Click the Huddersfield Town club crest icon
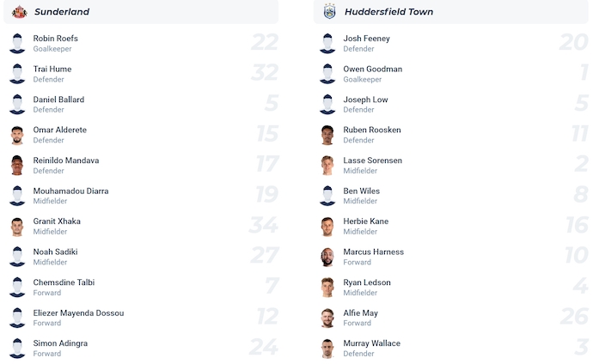This screenshot has height=364, width=593. (329, 12)
